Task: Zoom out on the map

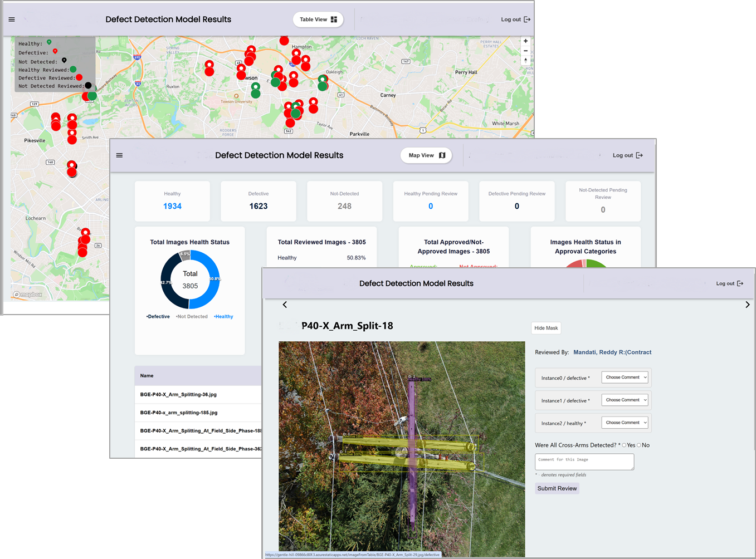Action: pos(525,51)
